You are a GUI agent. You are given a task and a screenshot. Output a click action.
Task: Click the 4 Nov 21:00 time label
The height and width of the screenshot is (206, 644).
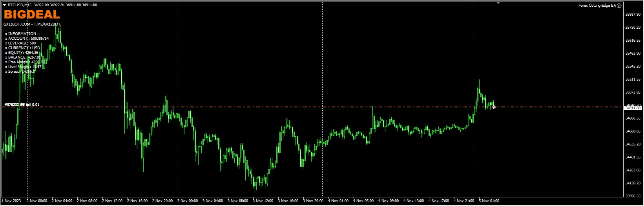click(x=464, y=201)
